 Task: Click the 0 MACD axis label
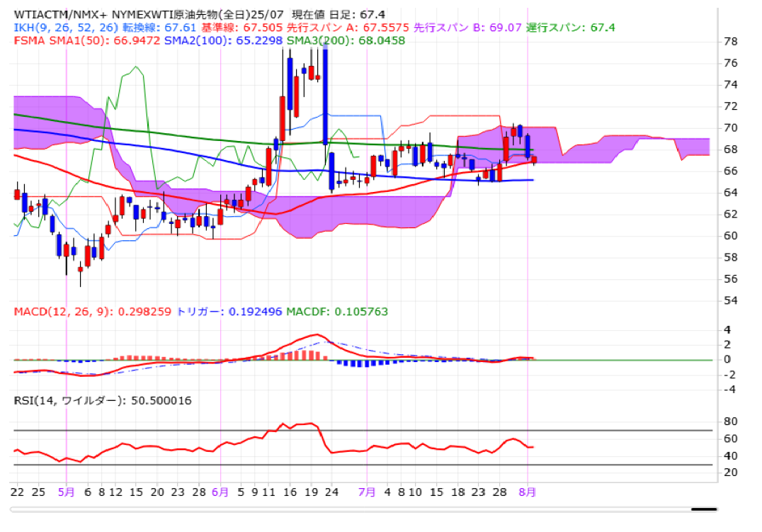727,359
